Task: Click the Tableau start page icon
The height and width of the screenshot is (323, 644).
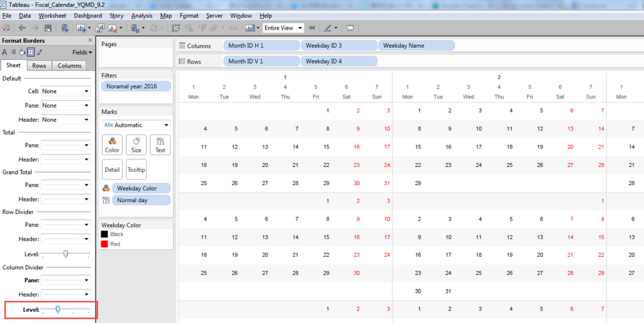Action: pyautogui.click(x=6, y=28)
